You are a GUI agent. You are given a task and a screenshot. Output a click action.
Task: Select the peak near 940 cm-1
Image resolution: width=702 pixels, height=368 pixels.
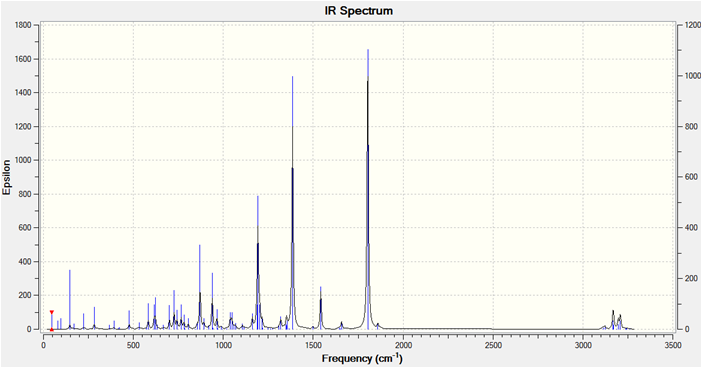pyautogui.click(x=212, y=301)
